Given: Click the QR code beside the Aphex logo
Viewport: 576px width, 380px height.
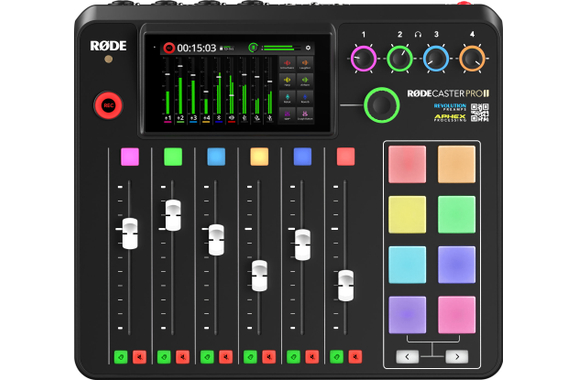Looking at the screenshot, I should coord(480,112).
